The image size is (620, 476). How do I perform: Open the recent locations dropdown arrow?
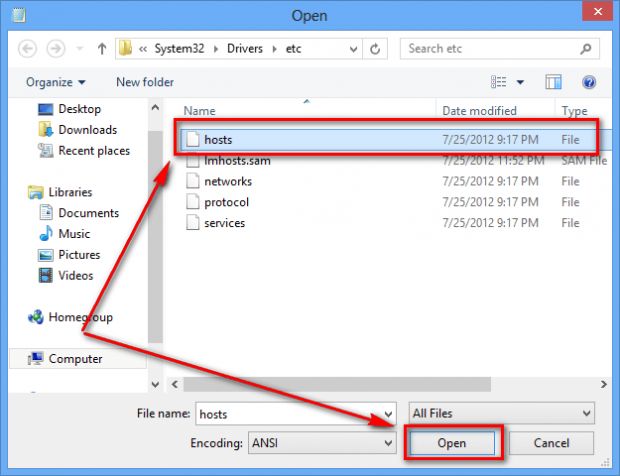[x=79, y=49]
